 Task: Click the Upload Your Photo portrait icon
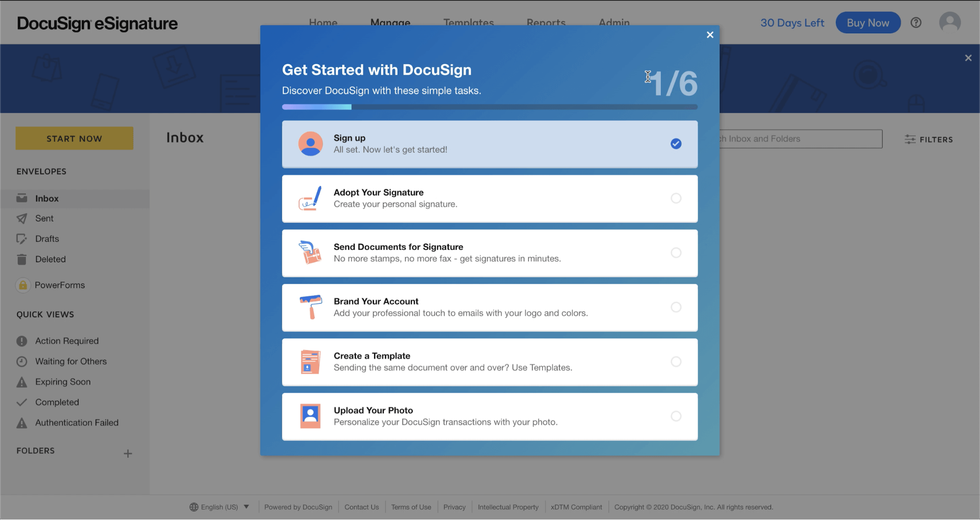[x=310, y=416]
